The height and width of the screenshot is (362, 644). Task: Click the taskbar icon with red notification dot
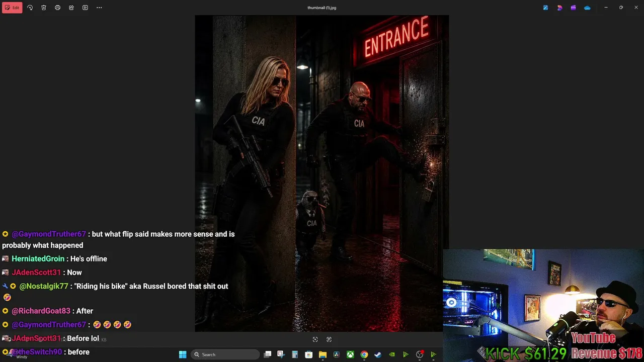pos(420,354)
